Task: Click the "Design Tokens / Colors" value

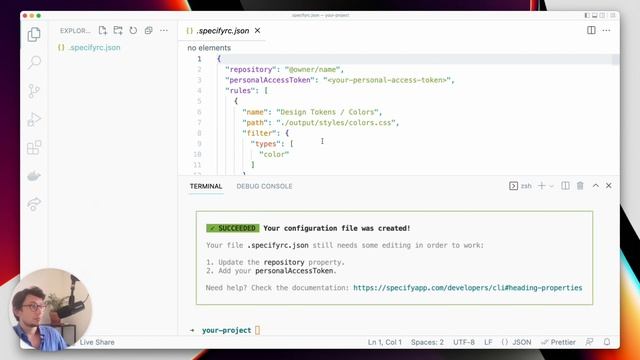Action: coord(327,112)
